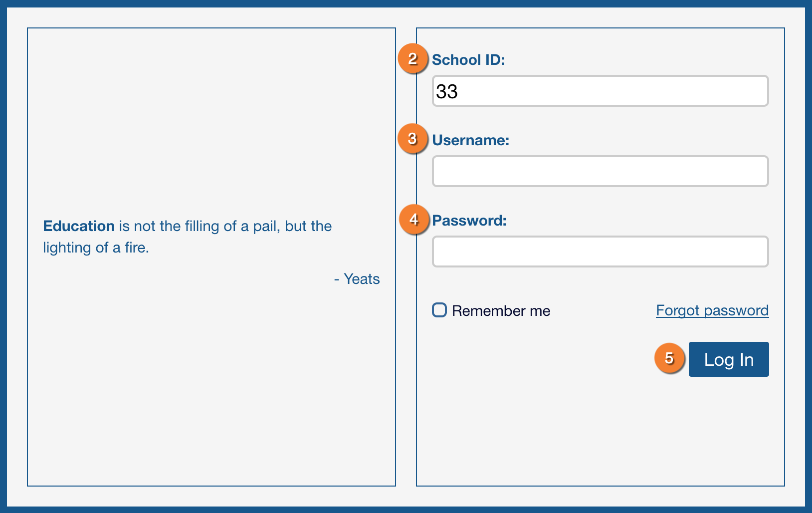Click the Remember me label text

tap(501, 311)
